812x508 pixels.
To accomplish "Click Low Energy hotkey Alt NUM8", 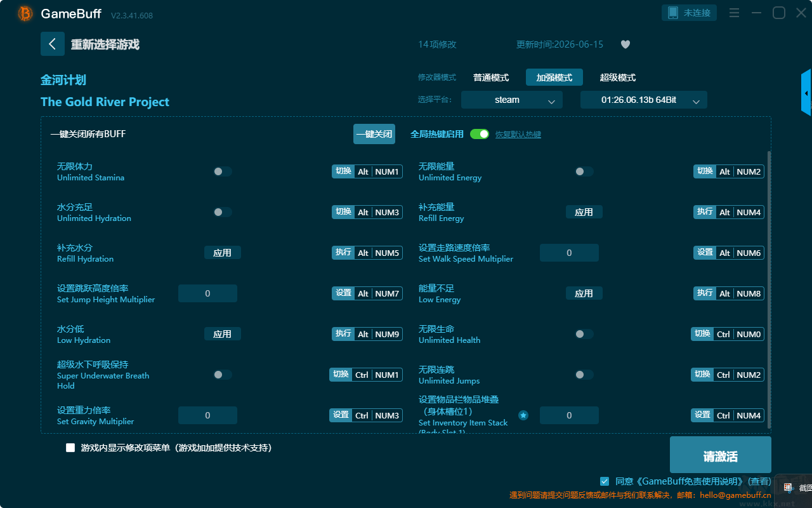I will click(729, 293).
